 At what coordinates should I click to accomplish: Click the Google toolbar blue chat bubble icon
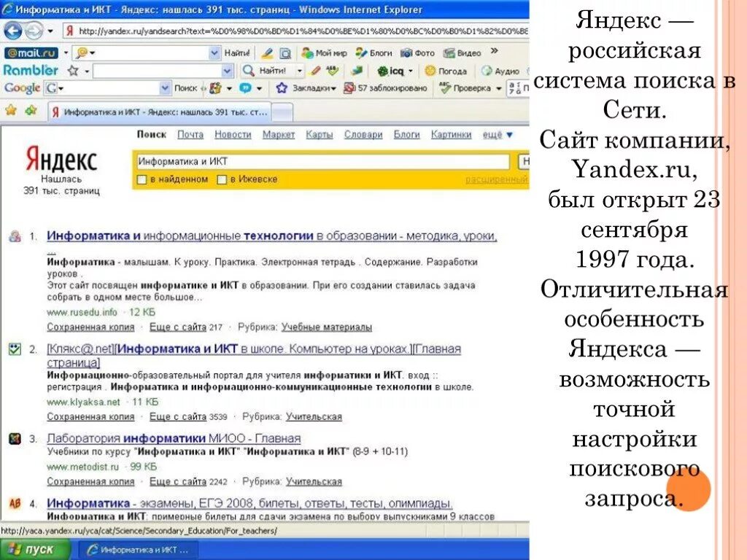245,88
